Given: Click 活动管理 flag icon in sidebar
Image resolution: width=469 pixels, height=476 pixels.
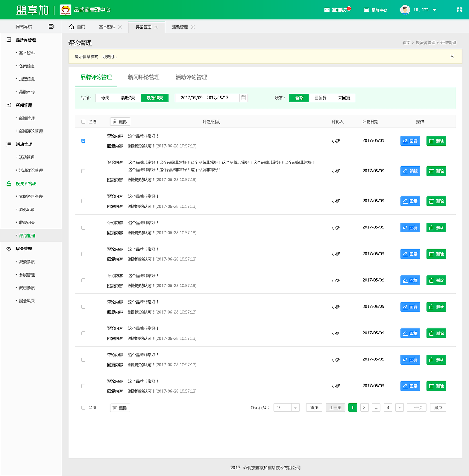Looking at the screenshot, I should [x=9, y=144].
